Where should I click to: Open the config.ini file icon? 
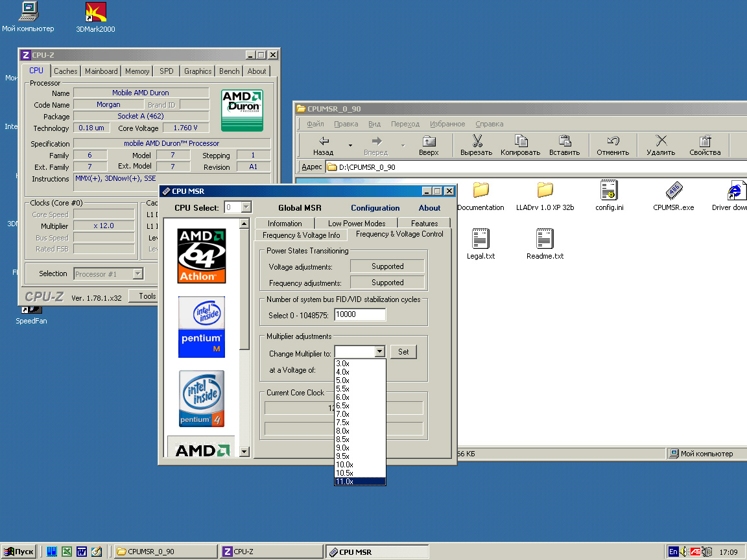pyautogui.click(x=608, y=191)
